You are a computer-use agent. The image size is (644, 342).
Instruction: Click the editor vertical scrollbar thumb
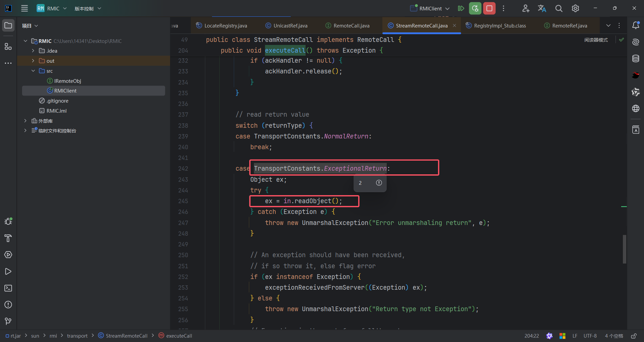(625, 249)
